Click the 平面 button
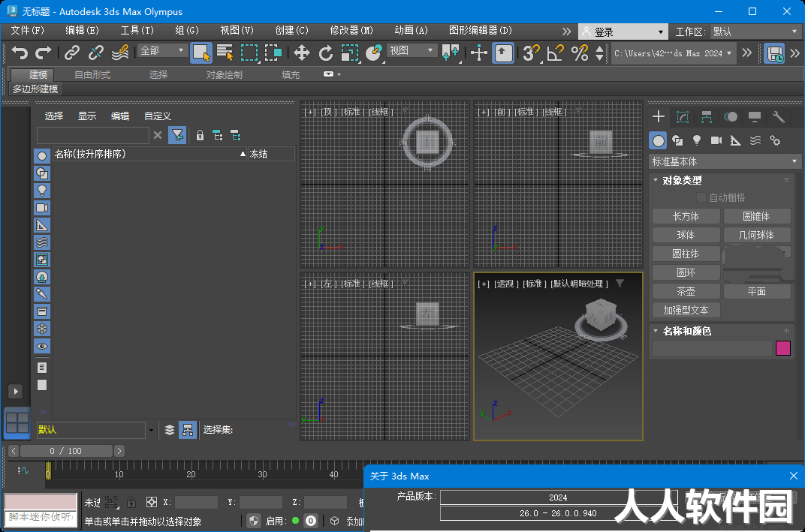805x532 pixels. pyautogui.click(x=757, y=291)
